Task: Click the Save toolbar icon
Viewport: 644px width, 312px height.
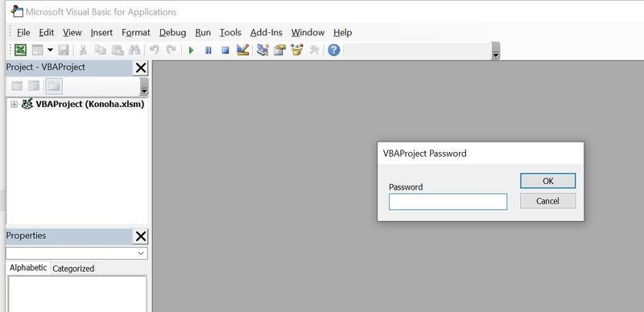Action: (64, 50)
